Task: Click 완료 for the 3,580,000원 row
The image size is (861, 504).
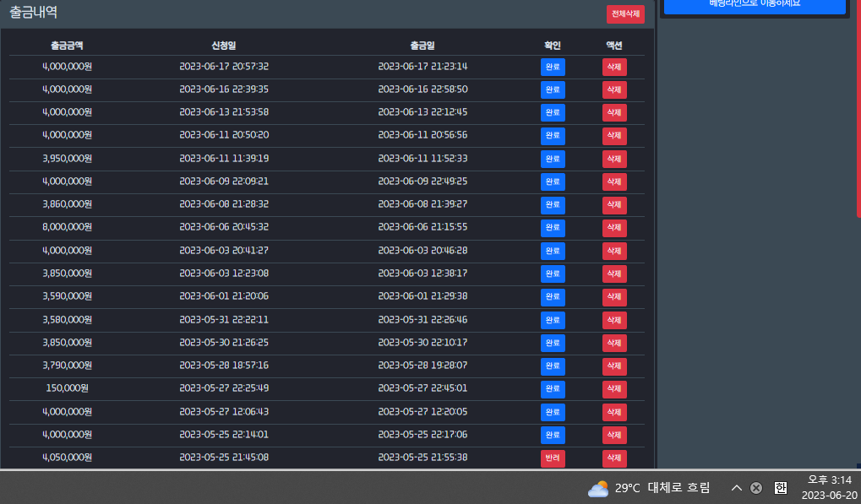Action: click(553, 320)
